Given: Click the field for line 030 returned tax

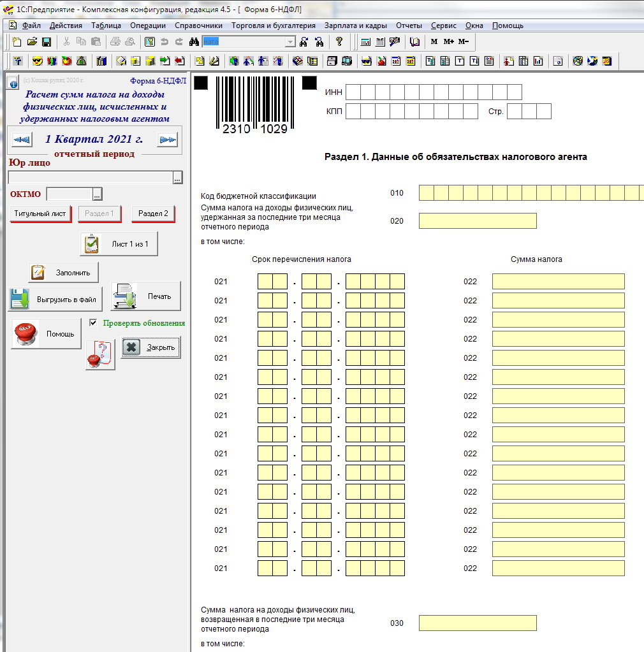Looking at the screenshot, I should coord(478,623).
